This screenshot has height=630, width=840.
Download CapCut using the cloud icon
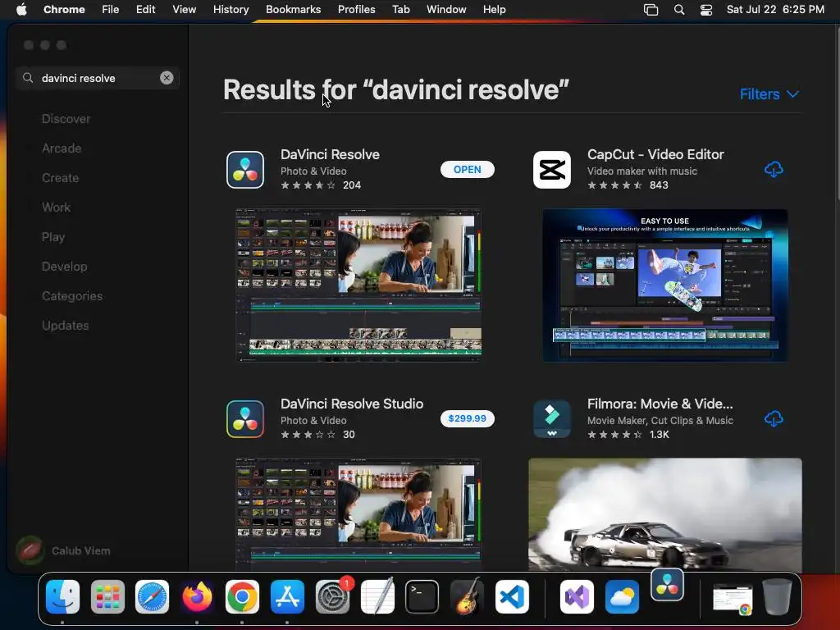click(774, 169)
